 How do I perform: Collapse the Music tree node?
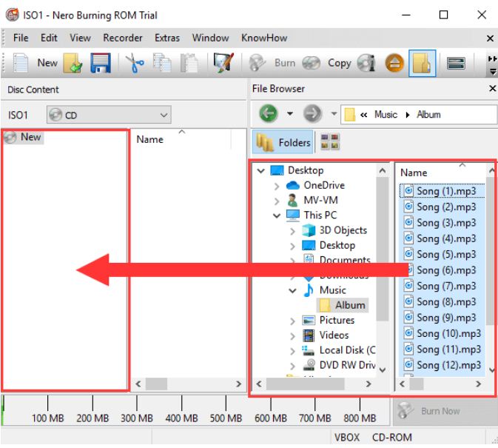pyautogui.click(x=292, y=290)
